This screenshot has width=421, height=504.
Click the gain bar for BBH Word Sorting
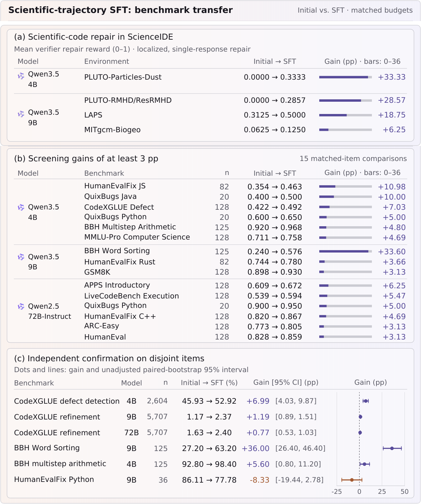346,251
